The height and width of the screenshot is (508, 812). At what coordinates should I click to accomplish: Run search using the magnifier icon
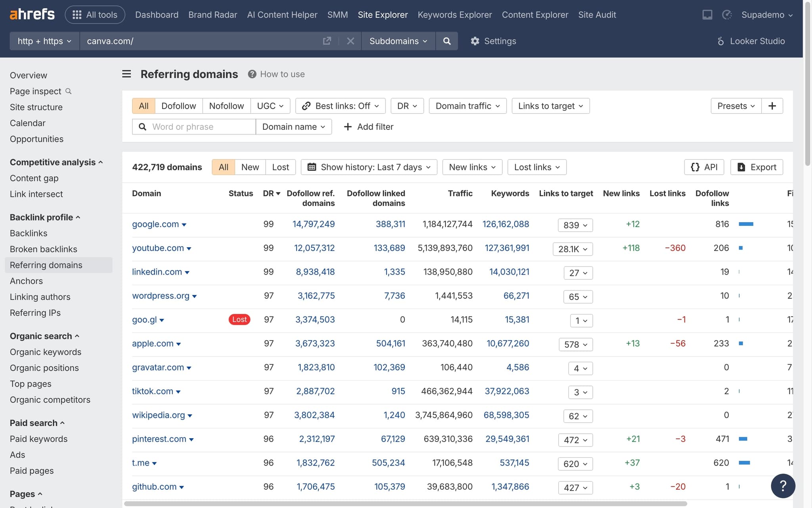[447, 41]
